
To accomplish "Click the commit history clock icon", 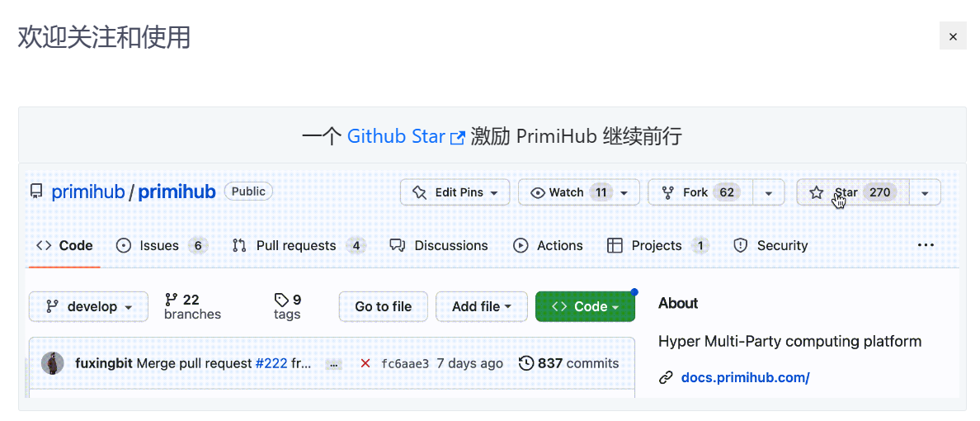I will (525, 363).
